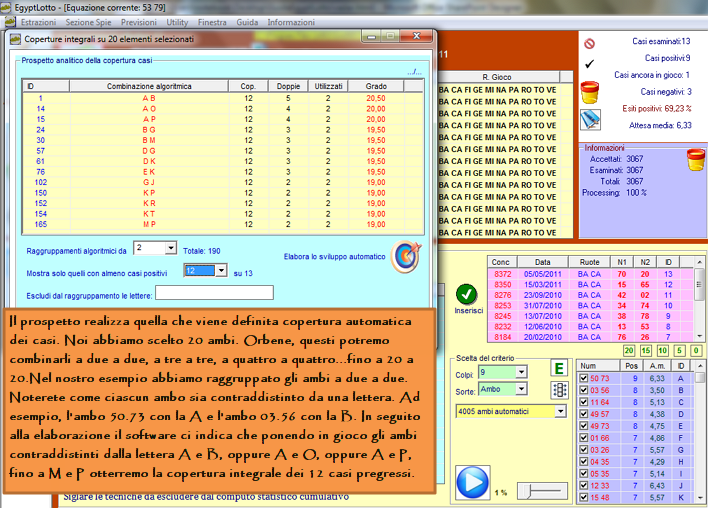This screenshot has height=508, width=708.
Task: Click the yellow bucket icon in Informazioni panel
Action: click(x=696, y=160)
